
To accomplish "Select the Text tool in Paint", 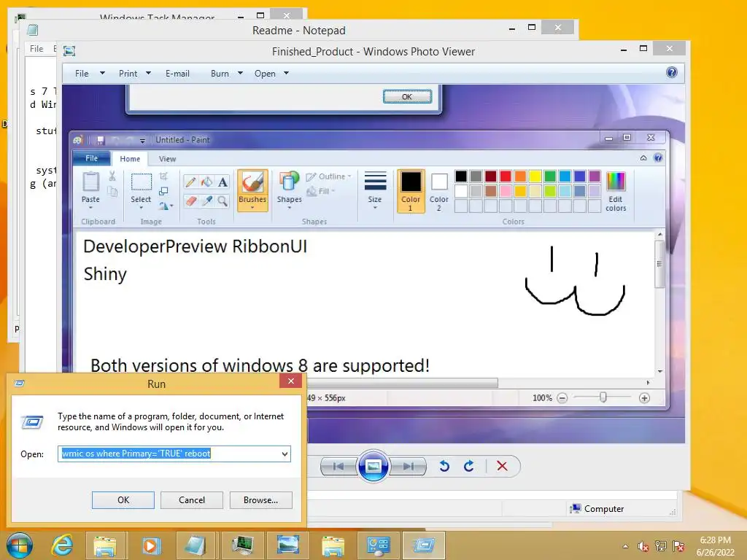I will [222, 182].
